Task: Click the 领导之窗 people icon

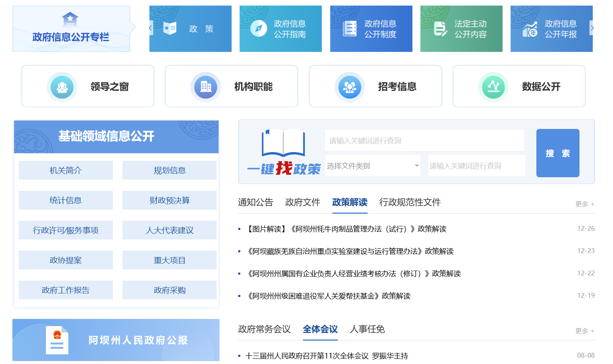Action: [x=62, y=87]
